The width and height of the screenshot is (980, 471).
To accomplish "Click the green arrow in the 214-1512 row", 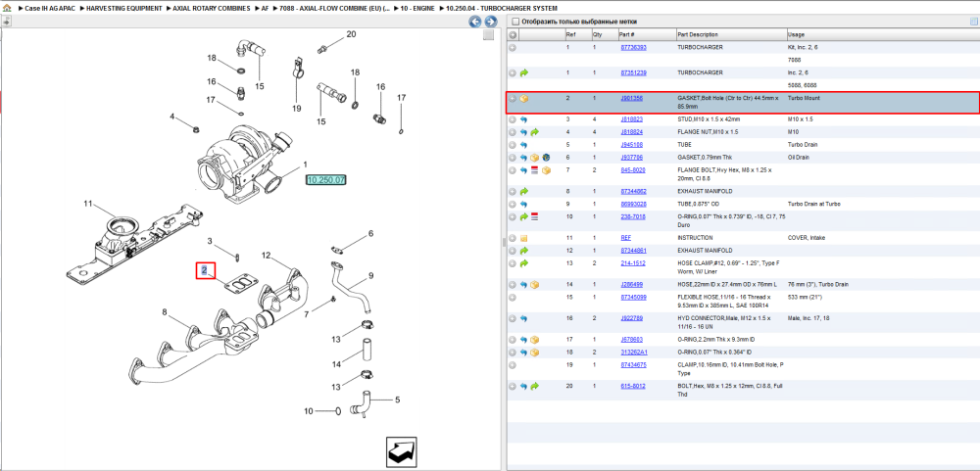I will pos(523,263).
